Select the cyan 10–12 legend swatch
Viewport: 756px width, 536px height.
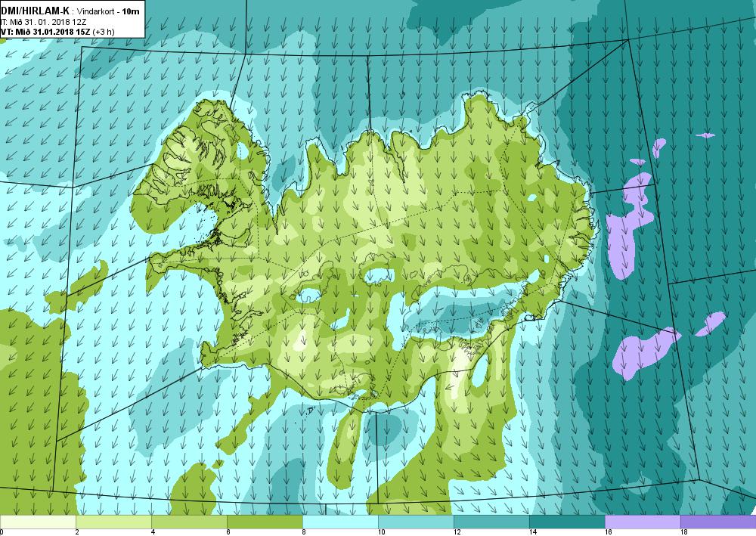coord(416,522)
